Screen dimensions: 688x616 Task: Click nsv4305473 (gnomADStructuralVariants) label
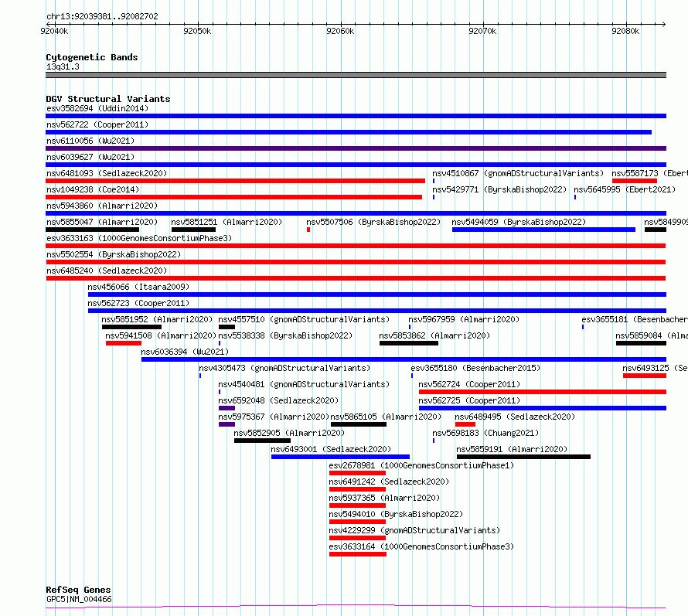(x=284, y=368)
